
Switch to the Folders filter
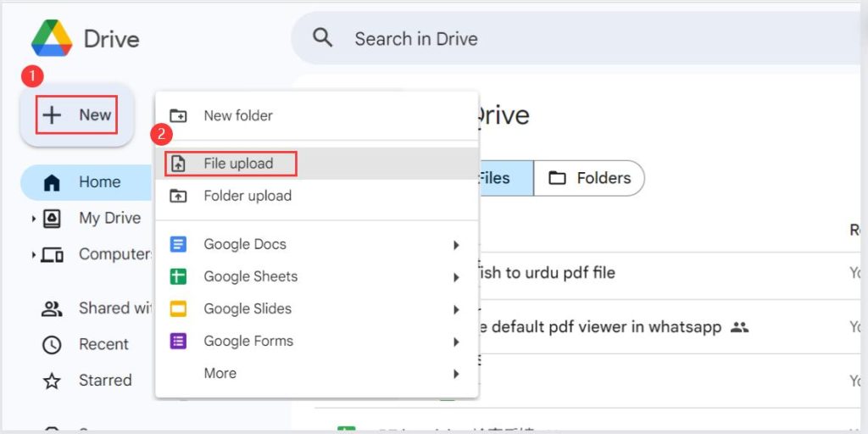(589, 178)
